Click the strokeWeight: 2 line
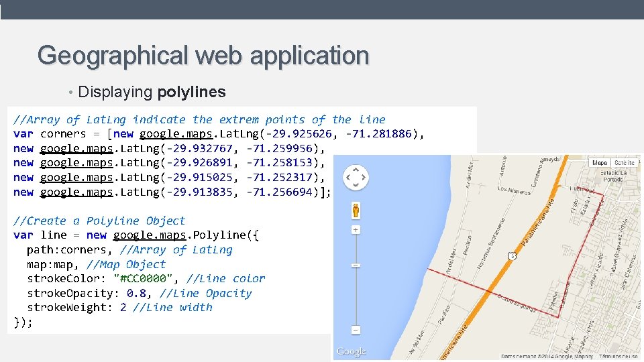This screenshot has height=362, width=644. (x=119, y=307)
